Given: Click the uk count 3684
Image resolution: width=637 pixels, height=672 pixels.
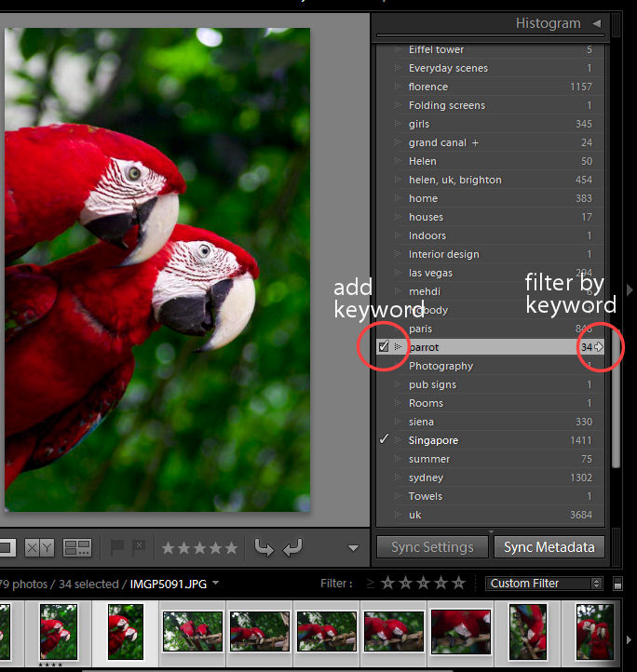Looking at the screenshot, I should (x=581, y=515).
